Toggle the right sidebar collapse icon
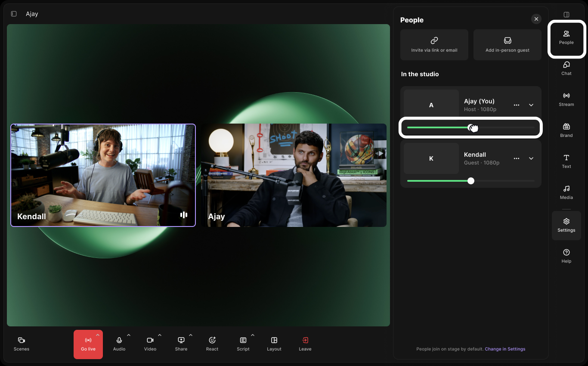 (566, 15)
